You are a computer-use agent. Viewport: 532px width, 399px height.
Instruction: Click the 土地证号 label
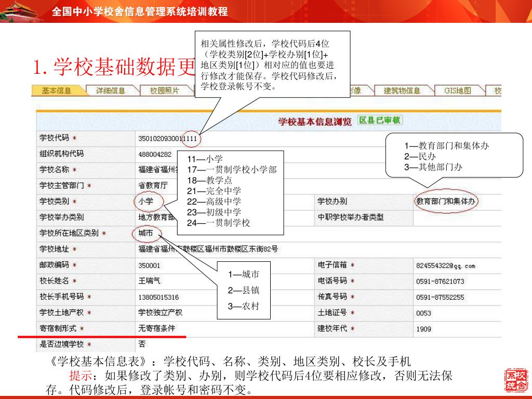(x=332, y=312)
